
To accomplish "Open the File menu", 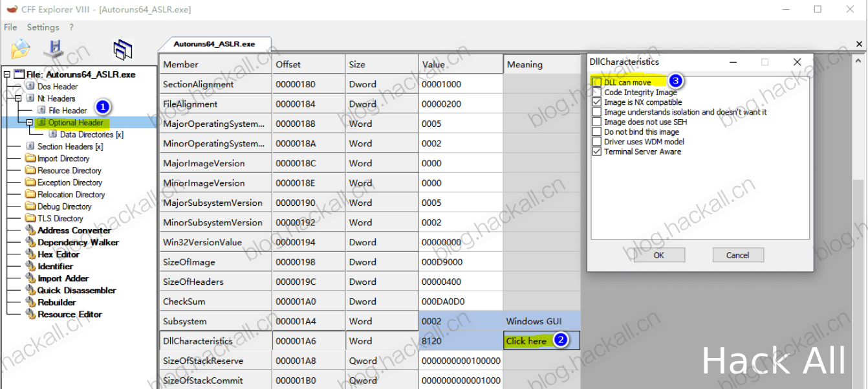I will click(x=10, y=27).
